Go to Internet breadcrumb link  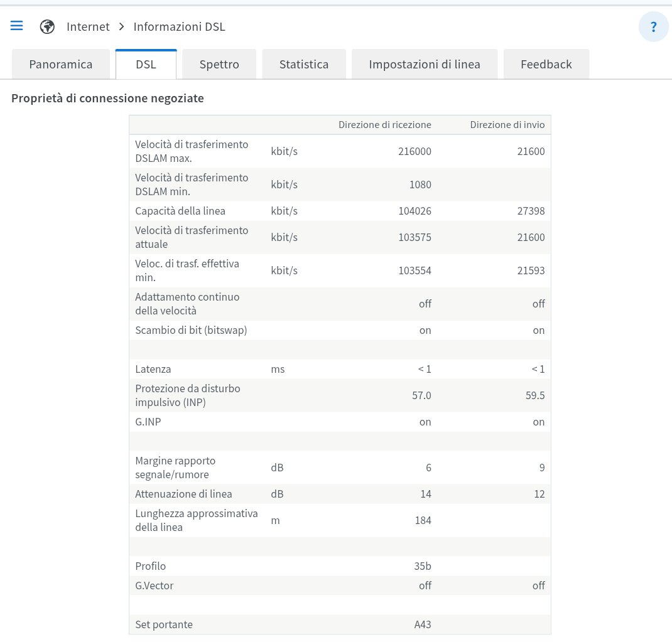(x=88, y=26)
